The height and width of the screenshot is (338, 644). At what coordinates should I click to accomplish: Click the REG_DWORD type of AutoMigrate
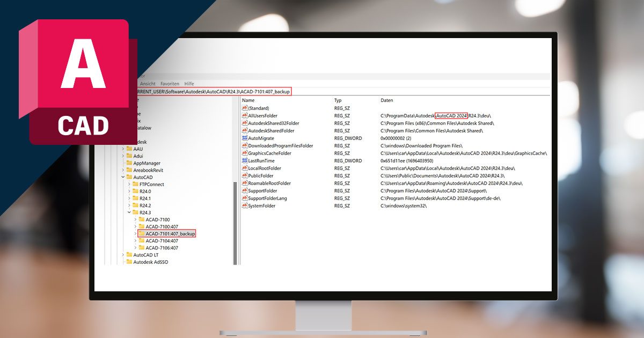pyautogui.click(x=348, y=138)
